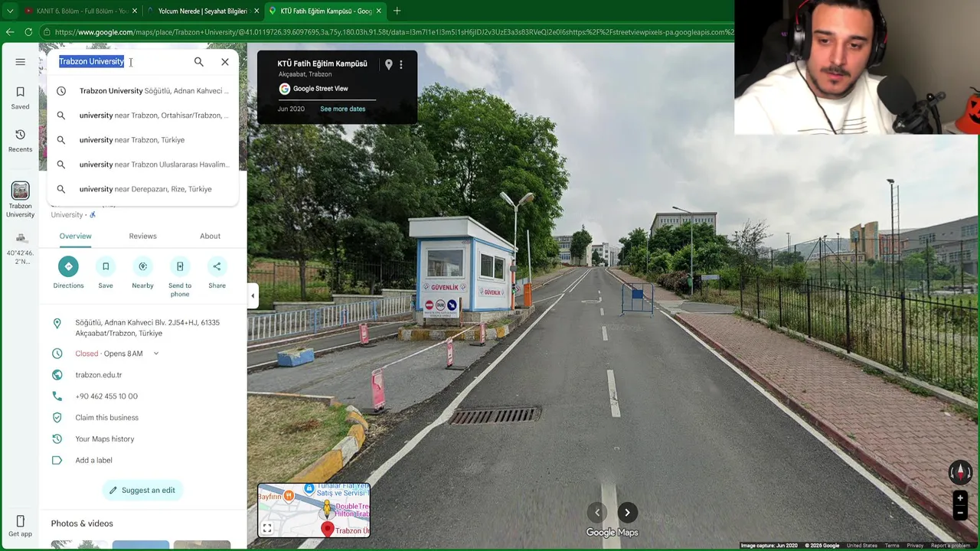The image size is (980, 551).
Task: Open the Privacy link in the footer
Action: pos(915,546)
